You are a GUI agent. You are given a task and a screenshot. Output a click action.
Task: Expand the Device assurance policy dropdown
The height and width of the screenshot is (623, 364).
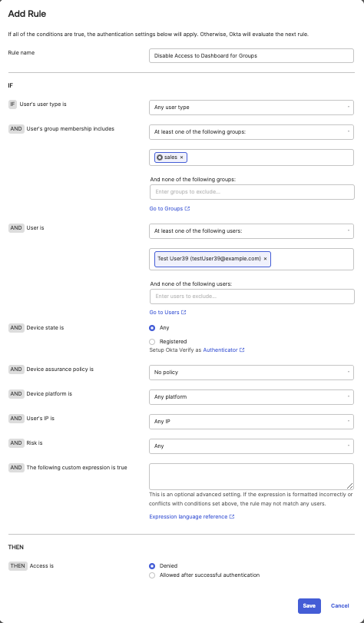tap(251, 373)
